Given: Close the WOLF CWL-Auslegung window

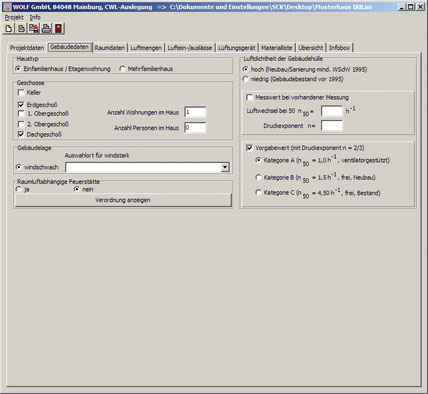Looking at the screenshot, I should (420, 7).
